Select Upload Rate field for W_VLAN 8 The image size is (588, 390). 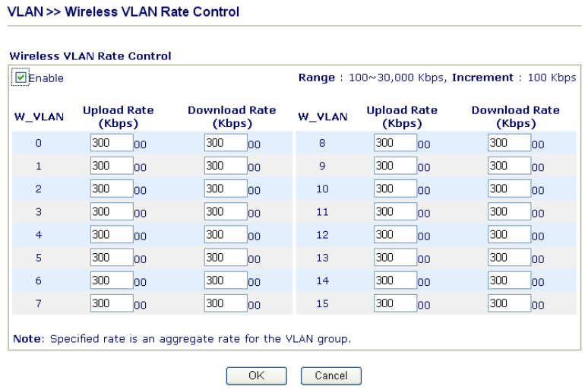pos(395,143)
